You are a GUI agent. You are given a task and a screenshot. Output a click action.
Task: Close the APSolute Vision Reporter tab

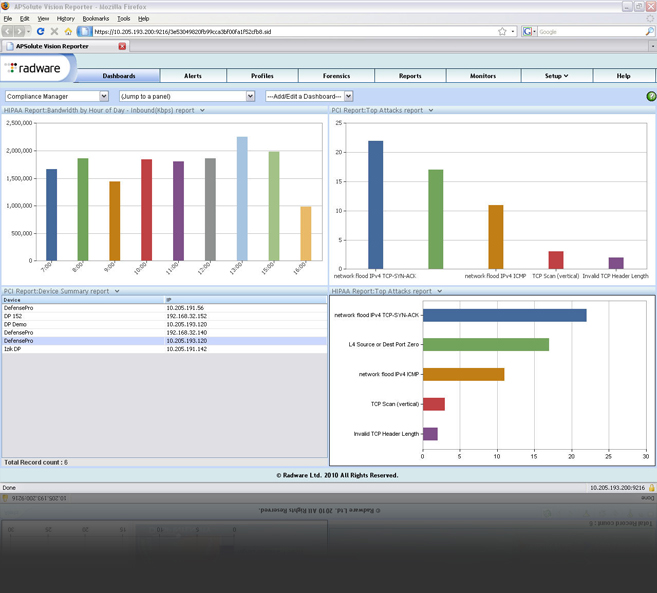tap(122, 46)
